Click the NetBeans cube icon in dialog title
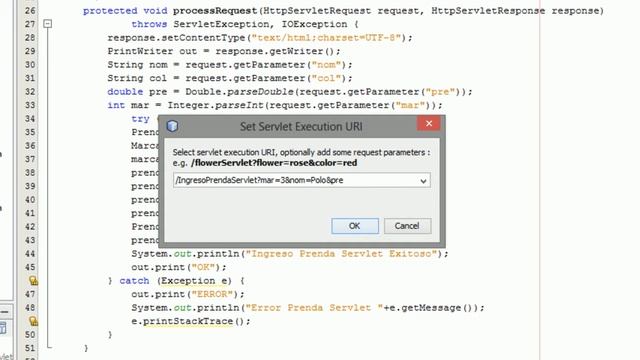 pyautogui.click(x=172, y=126)
